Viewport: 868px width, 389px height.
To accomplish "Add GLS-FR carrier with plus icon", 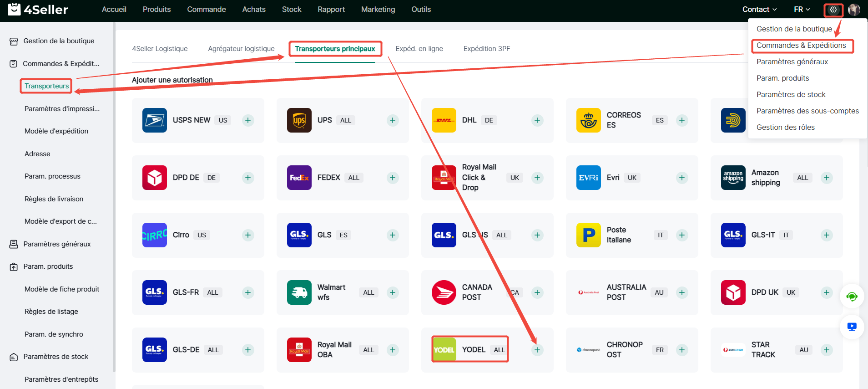I will pyautogui.click(x=248, y=292).
